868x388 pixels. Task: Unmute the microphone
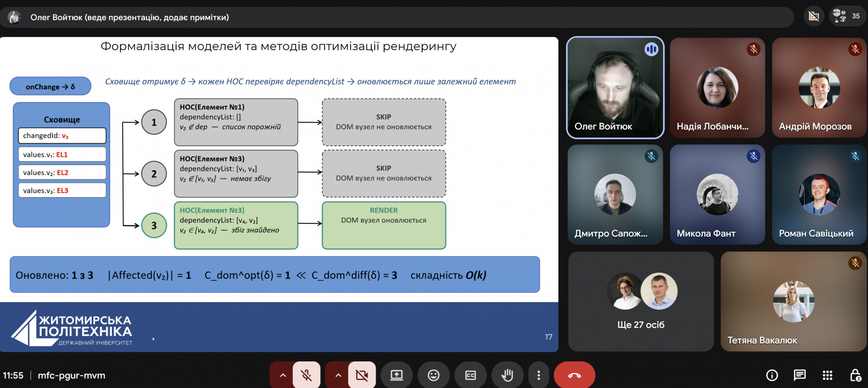click(307, 375)
